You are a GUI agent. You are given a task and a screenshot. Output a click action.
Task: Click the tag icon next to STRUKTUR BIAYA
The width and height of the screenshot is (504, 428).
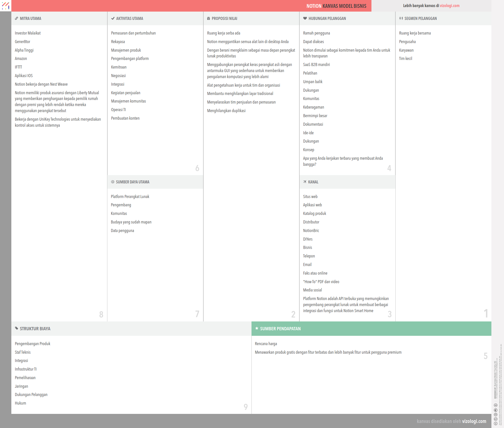pyautogui.click(x=16, y=328)
